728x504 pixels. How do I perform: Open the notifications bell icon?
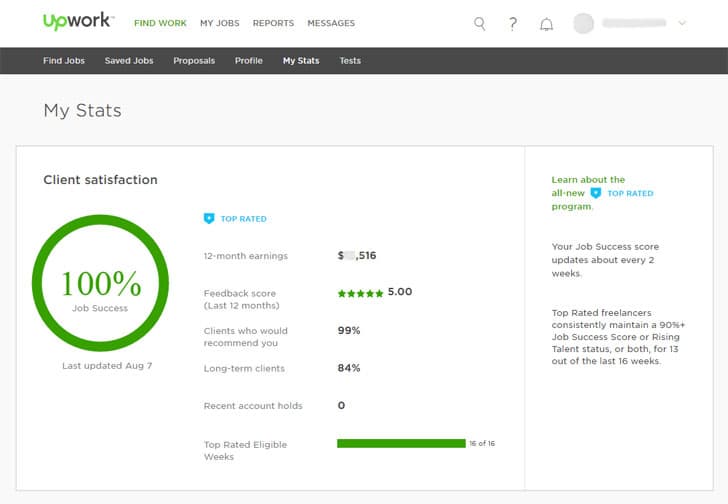pos(546,24)
